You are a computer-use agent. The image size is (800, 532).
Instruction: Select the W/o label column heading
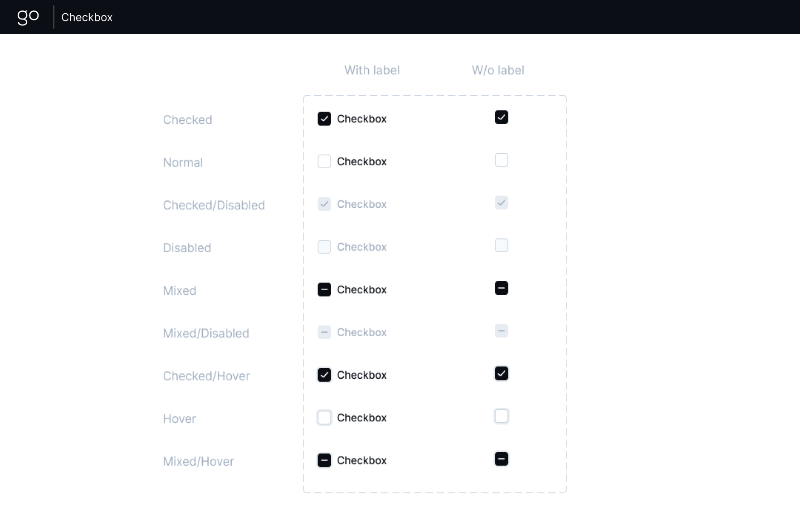click(x=498, y=70)
